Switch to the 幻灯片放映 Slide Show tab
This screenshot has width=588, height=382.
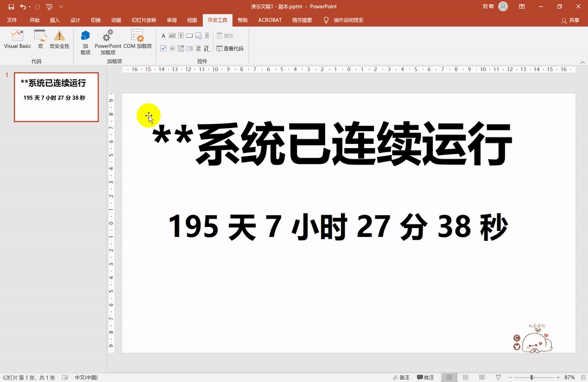pyautogui.click(x=144, y=20)
